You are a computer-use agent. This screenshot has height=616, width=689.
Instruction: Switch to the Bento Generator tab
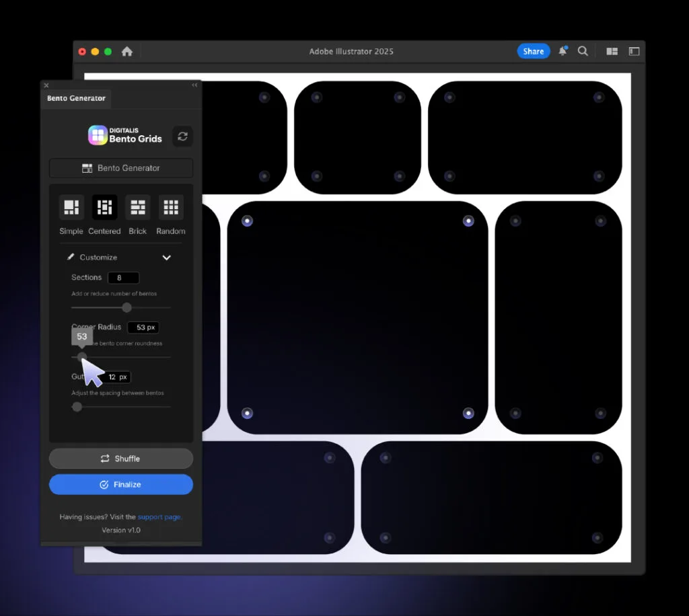(x=76, y=98)
